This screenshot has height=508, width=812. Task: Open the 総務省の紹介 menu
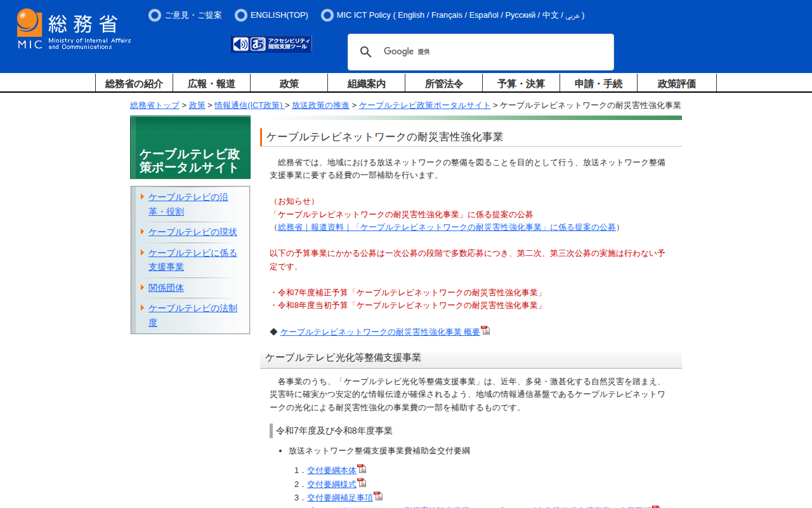[134, 83]
